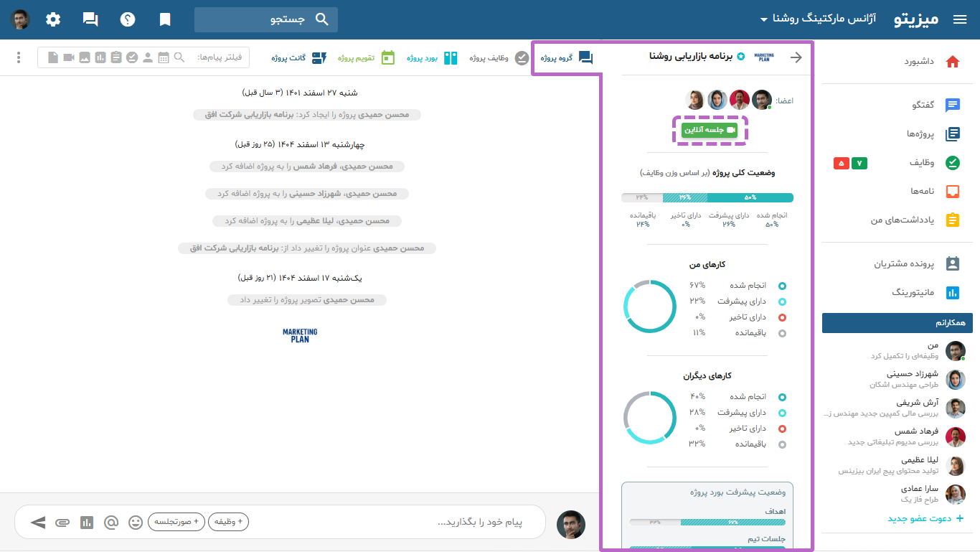Filter messages by person icon
Screen dimensions: 980x552
point(148,57)
